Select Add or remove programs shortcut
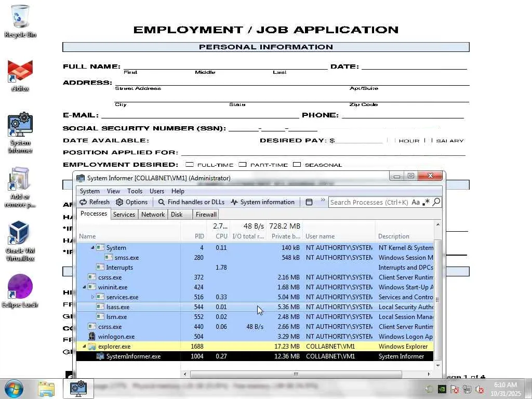The height and width of the screenshot is (399, 532). [20, 187]
